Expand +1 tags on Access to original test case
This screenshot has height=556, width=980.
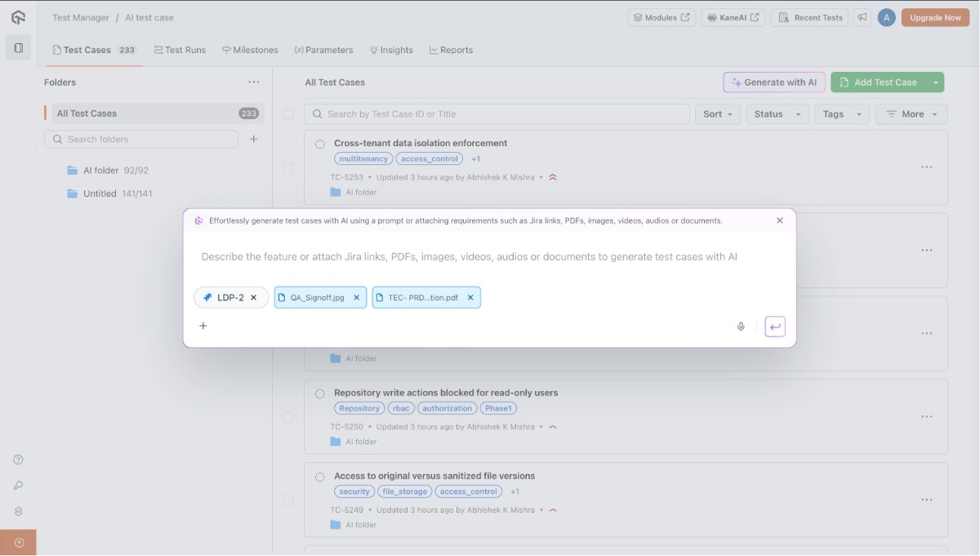pos(515,492)
